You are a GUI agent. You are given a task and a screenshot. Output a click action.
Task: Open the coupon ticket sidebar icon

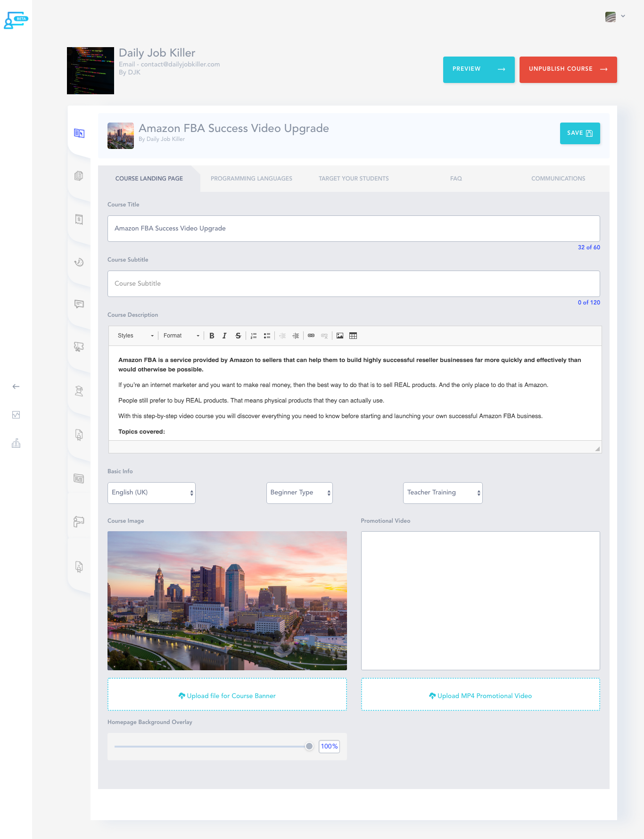click(79, 347)
